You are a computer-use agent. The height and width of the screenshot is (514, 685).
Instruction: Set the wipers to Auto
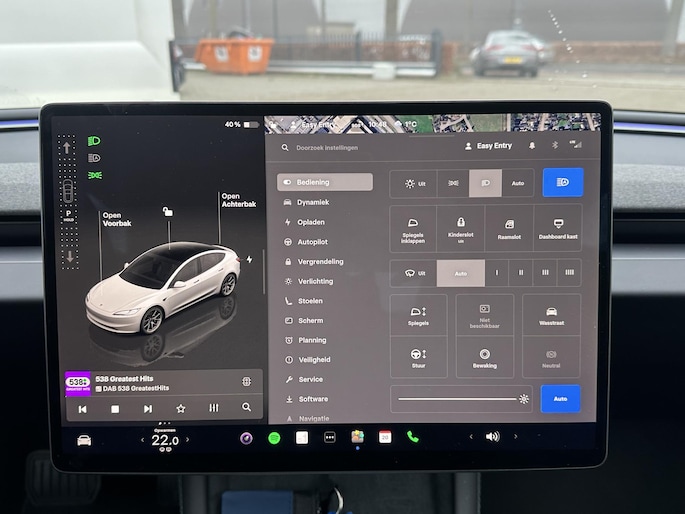(460, 273)
